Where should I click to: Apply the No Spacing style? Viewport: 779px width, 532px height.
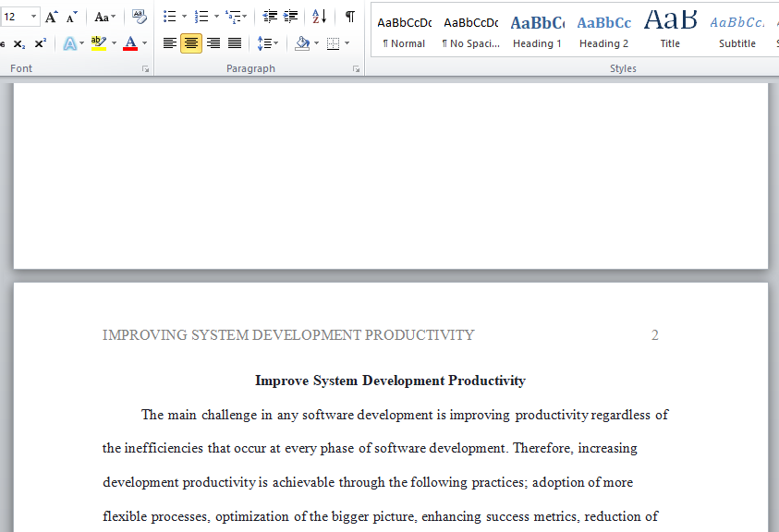coord(471,31)
